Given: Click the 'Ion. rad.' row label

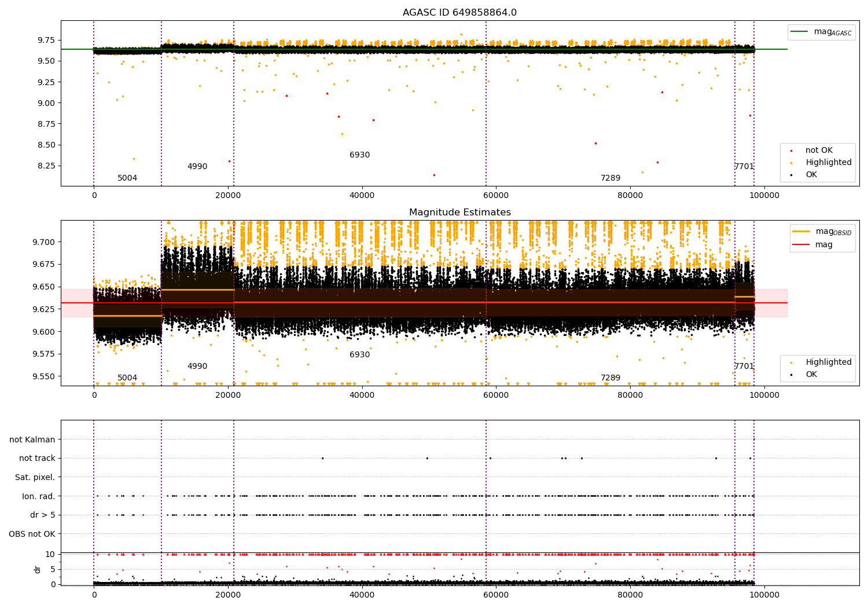Looking at the screenshot, I should (39, 496).
